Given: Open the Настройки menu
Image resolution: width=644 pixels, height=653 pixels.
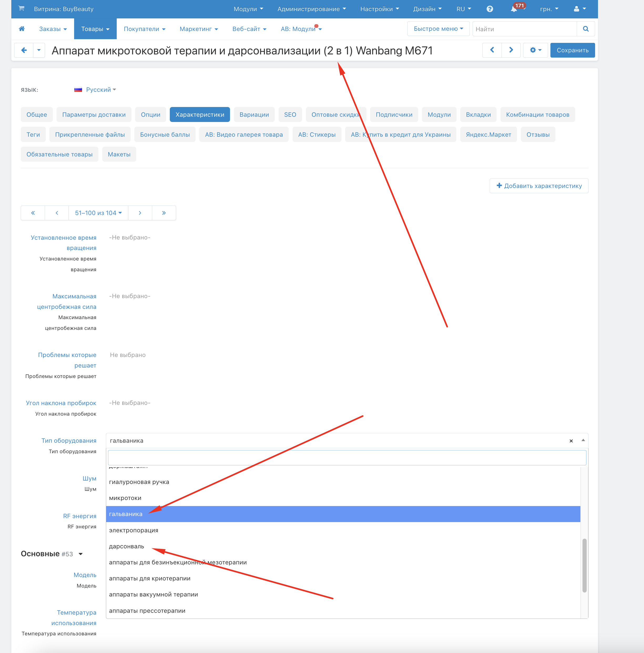Looking at the screenshot, I should (380, 9).
